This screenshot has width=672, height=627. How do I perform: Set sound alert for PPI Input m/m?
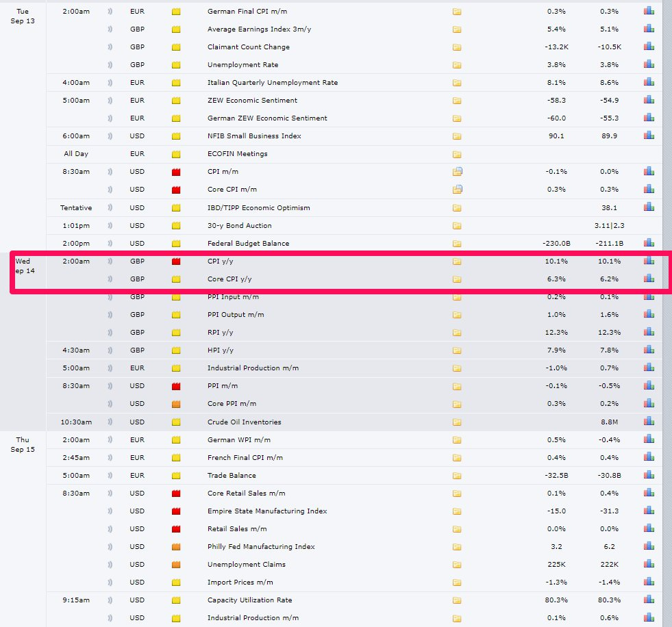click(110, 297)
